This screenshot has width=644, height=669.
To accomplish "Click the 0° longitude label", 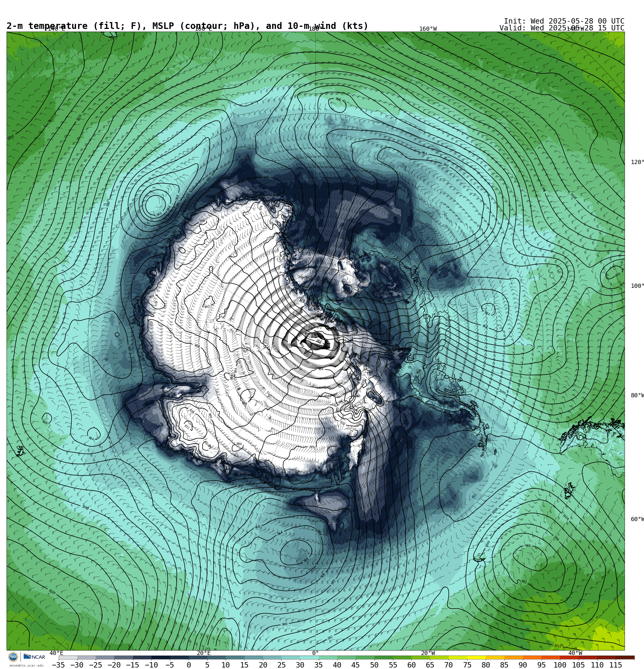I will coord(315,653).
